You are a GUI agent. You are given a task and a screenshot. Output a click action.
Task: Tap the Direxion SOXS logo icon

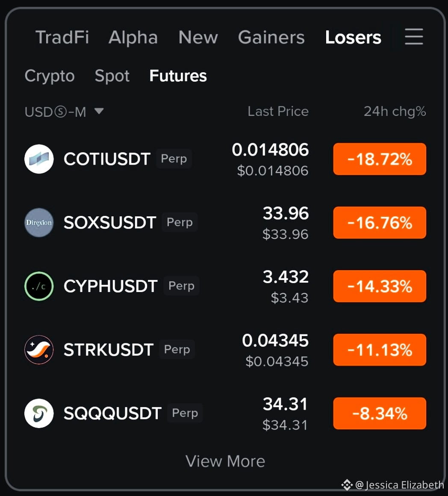click(39, 222)
